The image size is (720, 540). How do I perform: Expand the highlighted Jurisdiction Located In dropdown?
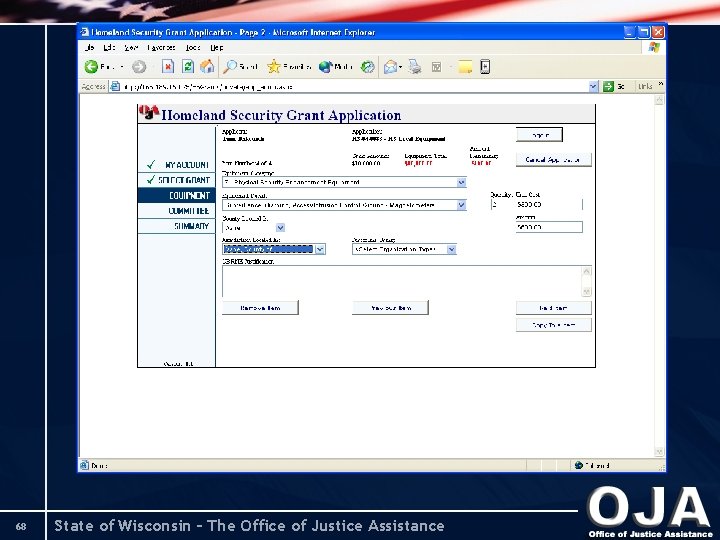320,249
